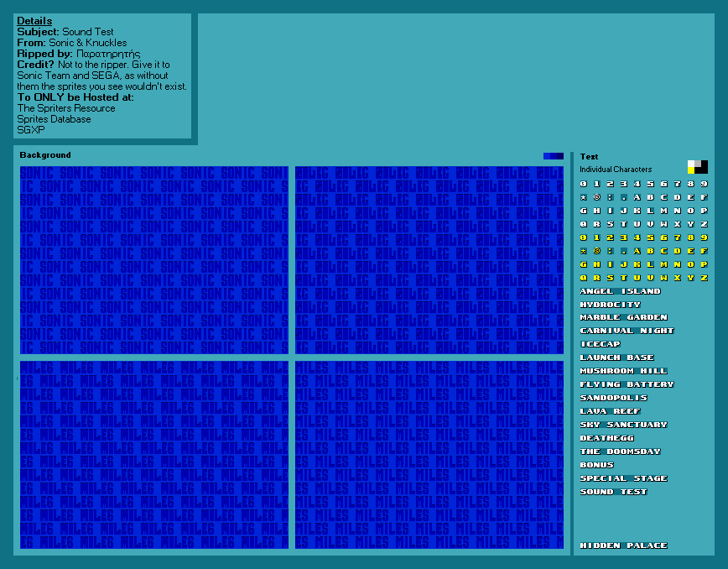
Task: Click the HIDDEN PALACE zone label
Action: (x=624, y=546)
